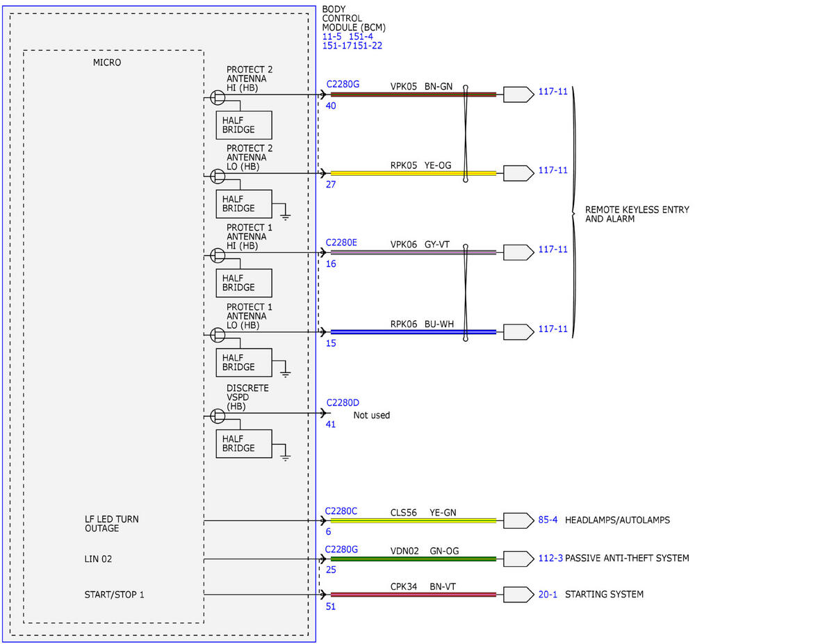The width and height of the screenshot is (834, 644).
Task: Go to 117-11 from RPK05 YE-OG wire
Action: click(553, 170)
